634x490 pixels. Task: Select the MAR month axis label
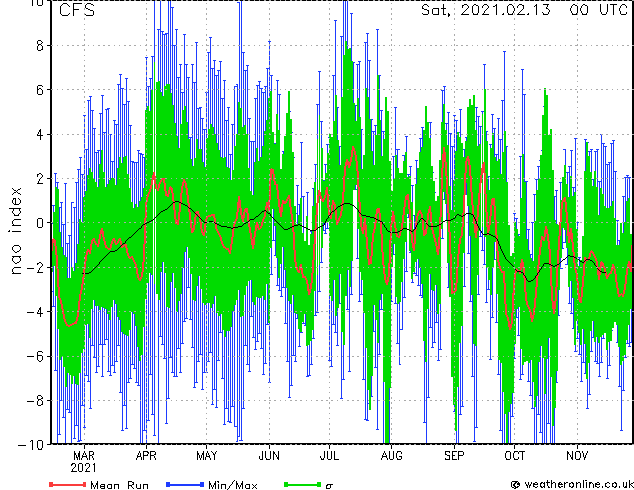point(84,456)
